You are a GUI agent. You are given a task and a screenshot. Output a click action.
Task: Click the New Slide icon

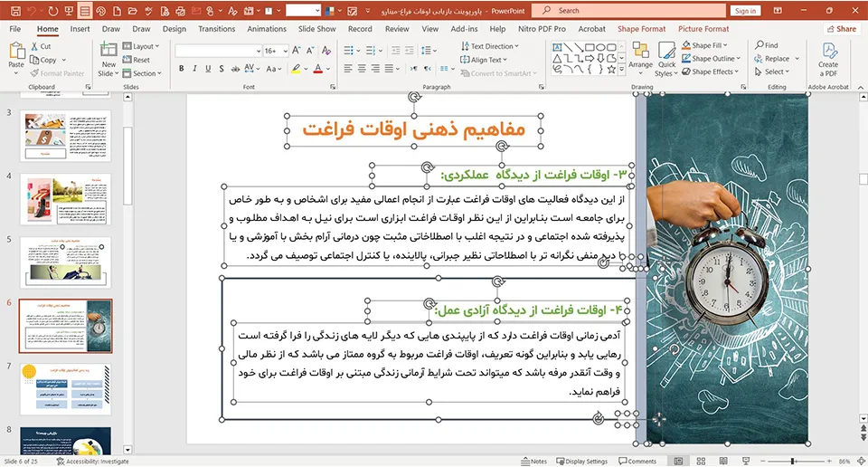tap(108, 51)
